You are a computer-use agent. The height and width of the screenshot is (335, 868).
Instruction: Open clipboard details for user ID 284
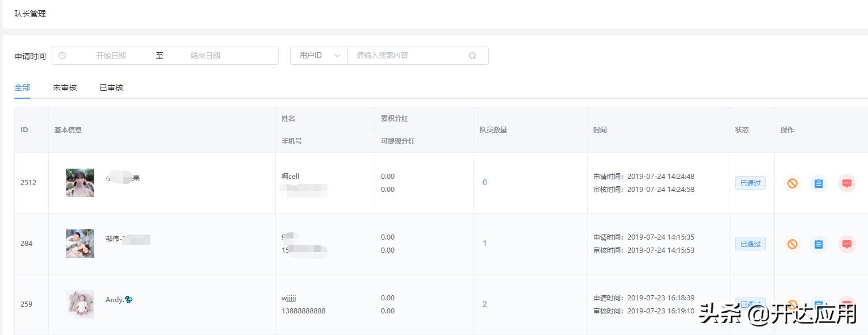pos(818,244)
